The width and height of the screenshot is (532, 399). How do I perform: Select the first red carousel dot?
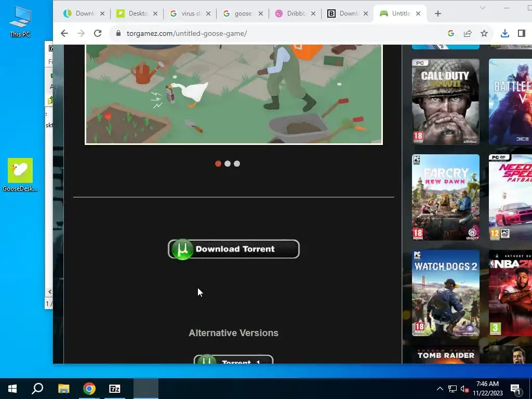tap(218, 164)
